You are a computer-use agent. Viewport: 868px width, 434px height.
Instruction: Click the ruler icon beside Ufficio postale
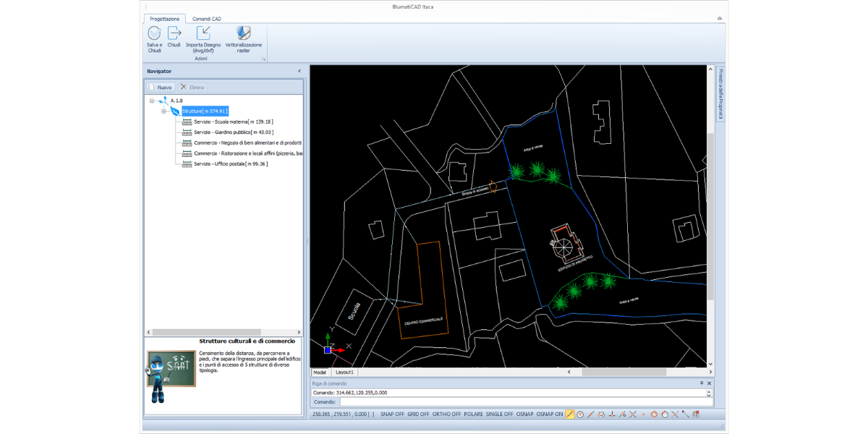click(187, 164)
